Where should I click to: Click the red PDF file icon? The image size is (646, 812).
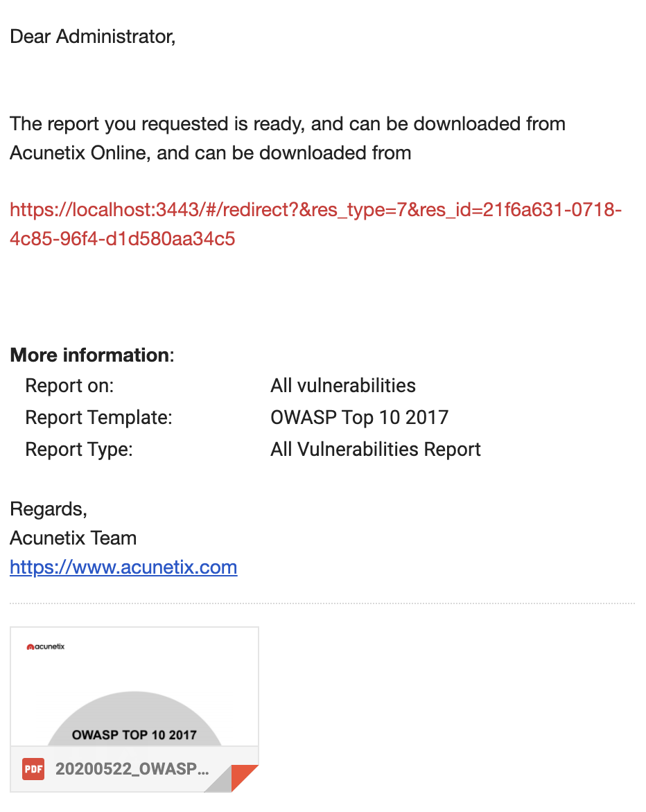pyautogui.click(x=33, y=769)
